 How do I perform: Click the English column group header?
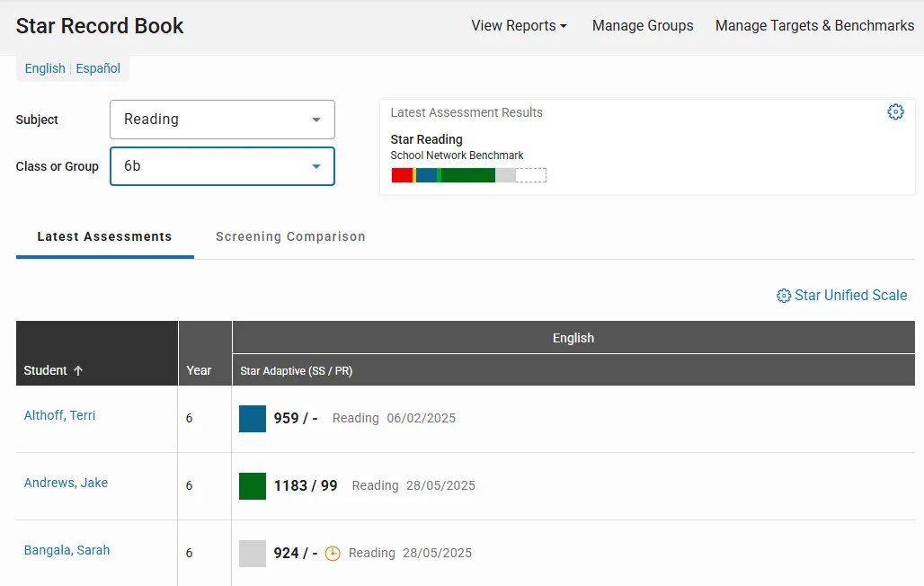pos(573,338)
